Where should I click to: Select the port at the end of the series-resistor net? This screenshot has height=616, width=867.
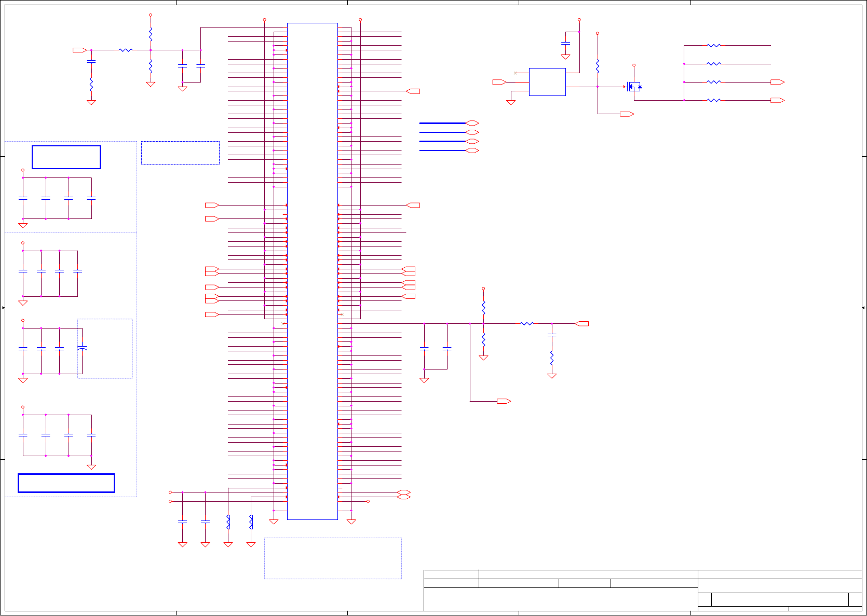coord(581,324)
